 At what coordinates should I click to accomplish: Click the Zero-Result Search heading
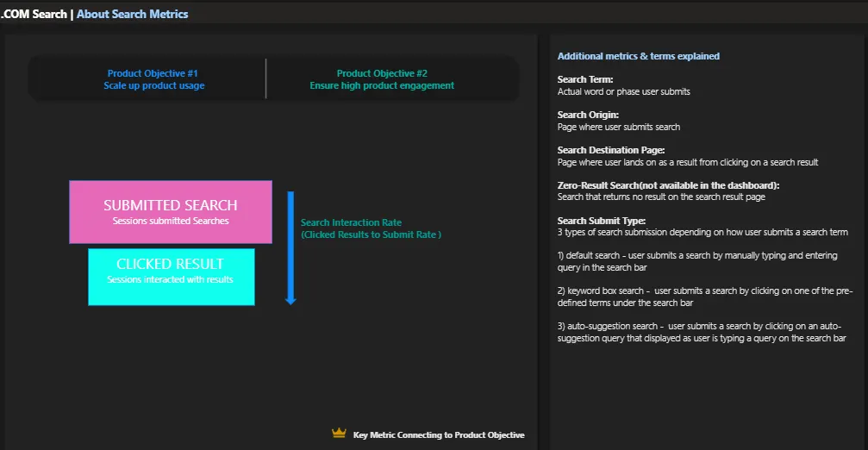click(668, 184)
